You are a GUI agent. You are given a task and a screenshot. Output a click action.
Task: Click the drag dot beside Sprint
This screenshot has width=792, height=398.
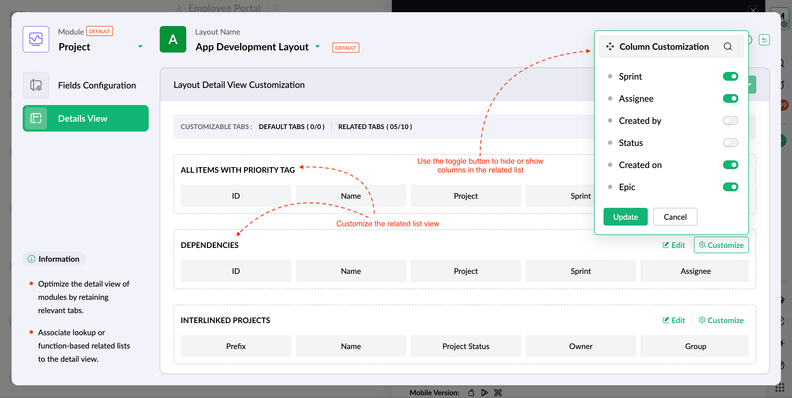point(610,77)
